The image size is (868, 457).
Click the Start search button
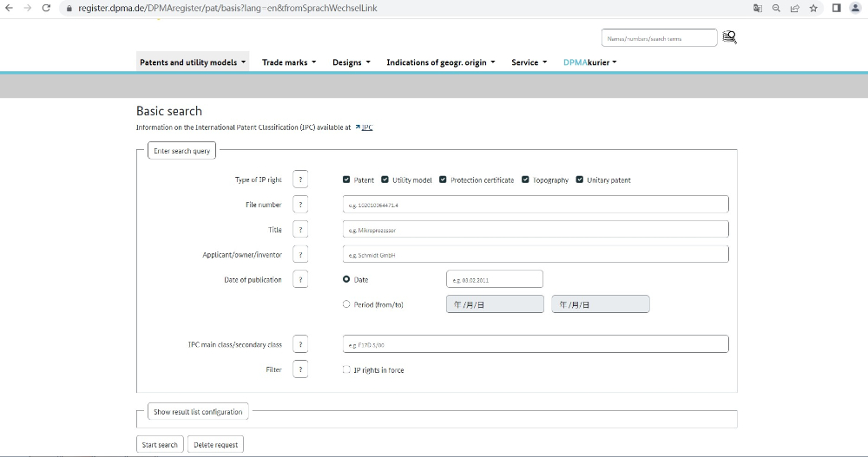tap(160, 445)
